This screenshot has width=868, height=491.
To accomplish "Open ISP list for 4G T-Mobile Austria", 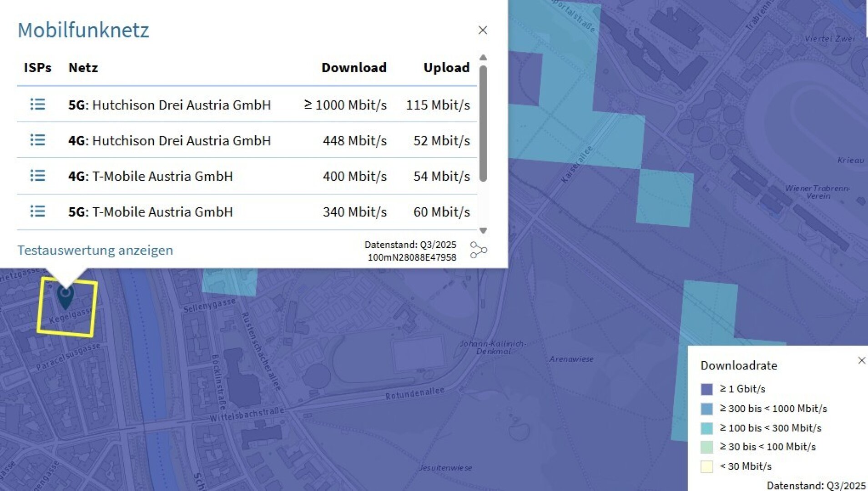I will [38, 175].
